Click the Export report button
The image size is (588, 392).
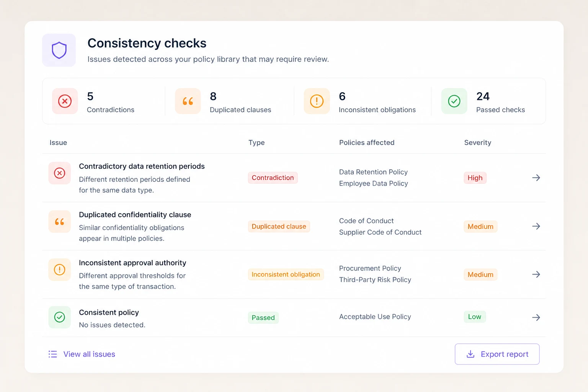point(497,354)
